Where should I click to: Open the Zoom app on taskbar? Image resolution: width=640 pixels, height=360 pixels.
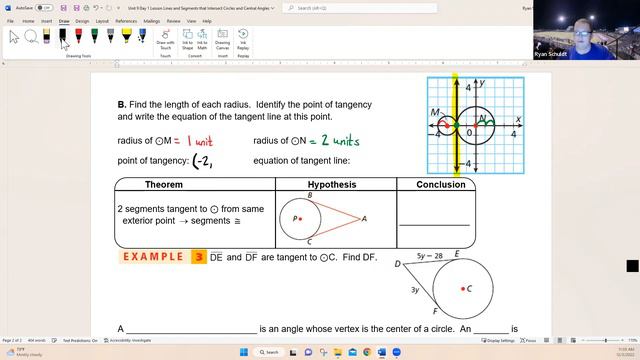click(x=396, y=352)
